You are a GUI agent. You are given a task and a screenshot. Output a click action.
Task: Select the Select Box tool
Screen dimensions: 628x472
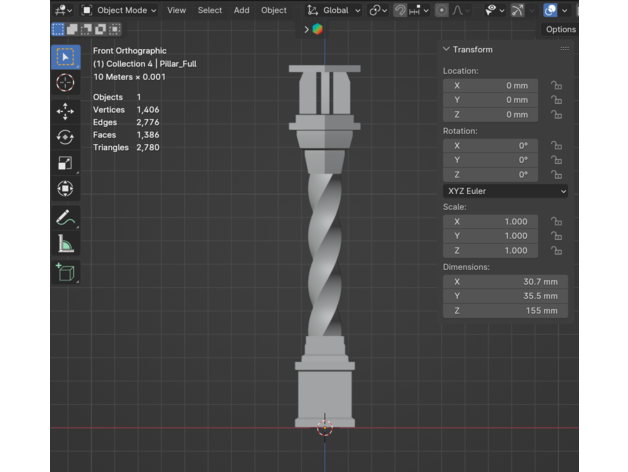[65, 57]
